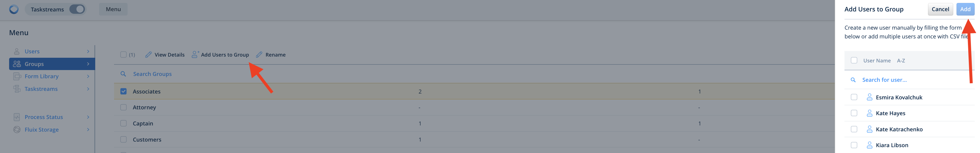The image size is (980, 153).
Task: Click the Fluix Storage sidebar icon
Action: (17, 130)
